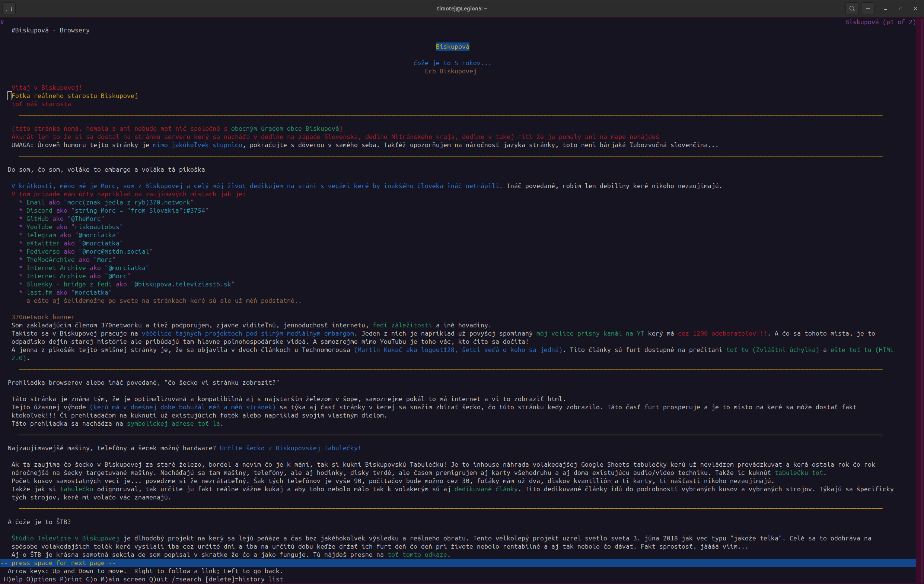
Task: Open the hamburger menu button
Action: tap(867, 9)
